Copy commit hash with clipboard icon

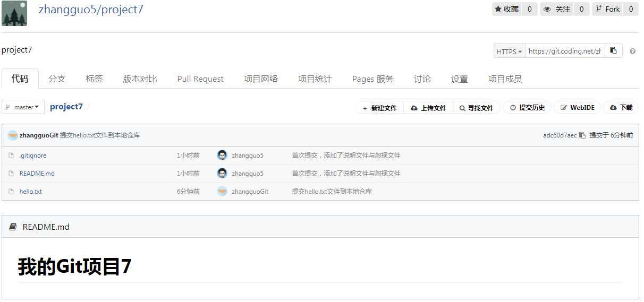click(582, 135)
